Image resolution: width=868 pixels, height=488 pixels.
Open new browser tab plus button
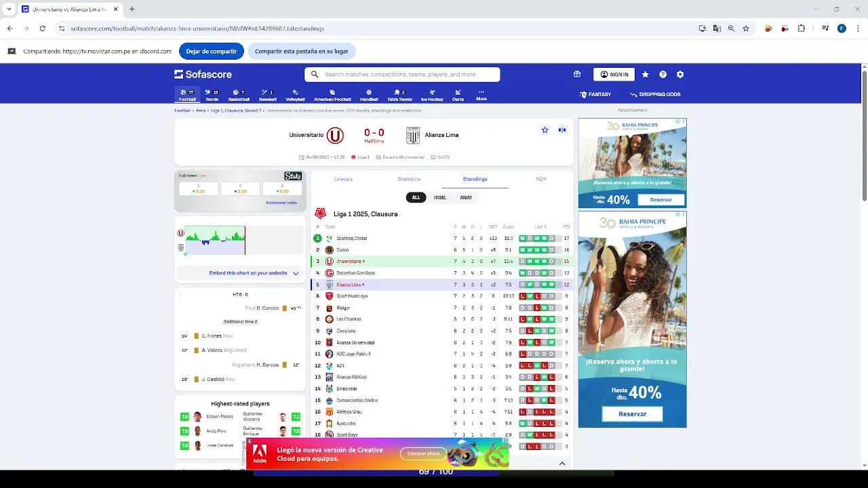[x=132, y=9]
